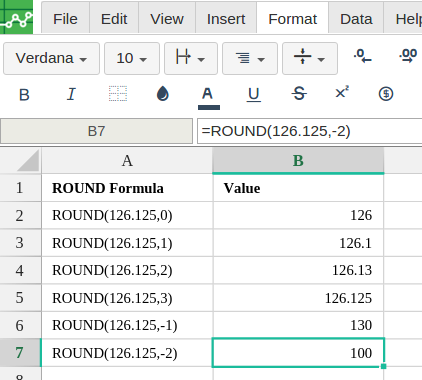Apply strikethrough to cell text
The width and height of the screenshot is (422, 380).
click(x=299, y=94)
